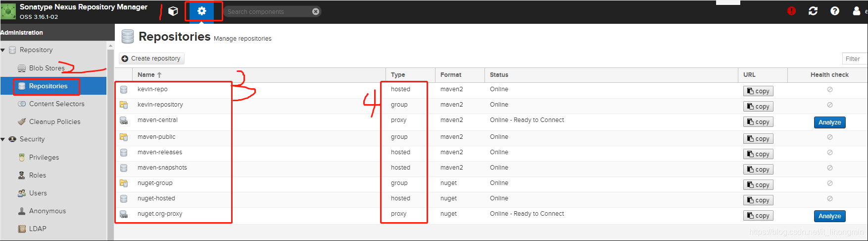
Task: Click the proxy icon for maven-central
Action: tap(124, 120)
